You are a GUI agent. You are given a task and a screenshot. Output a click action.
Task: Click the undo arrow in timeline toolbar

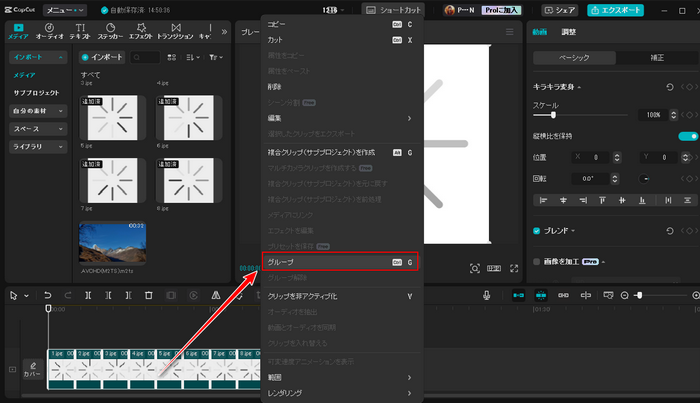click(46, 295)
